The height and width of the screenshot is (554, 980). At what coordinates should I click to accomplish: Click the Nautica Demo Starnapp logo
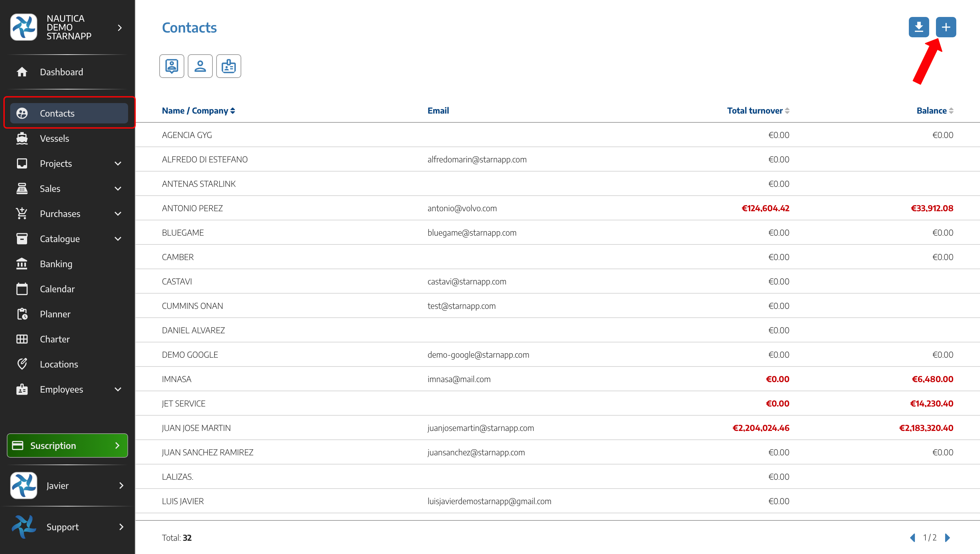tap(24, 27)
